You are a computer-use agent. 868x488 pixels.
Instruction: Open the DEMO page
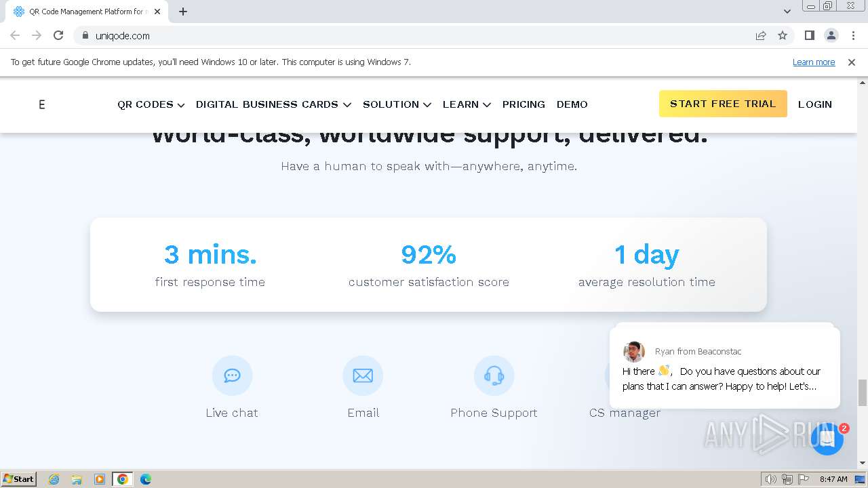[x=572, y=104]
